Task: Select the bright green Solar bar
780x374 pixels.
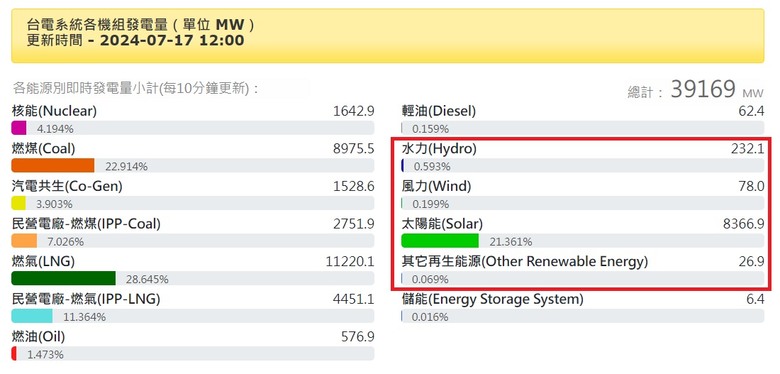Action: click(440, 241)
